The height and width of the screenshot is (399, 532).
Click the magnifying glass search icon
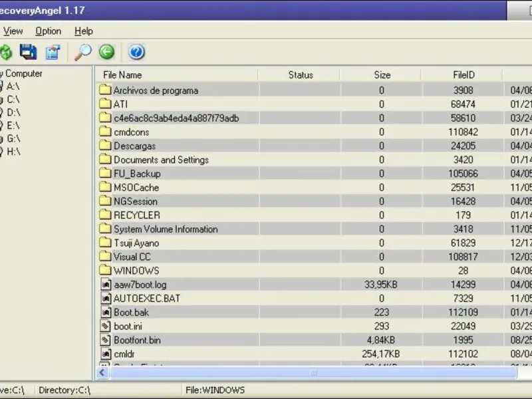tap(82, 53)
